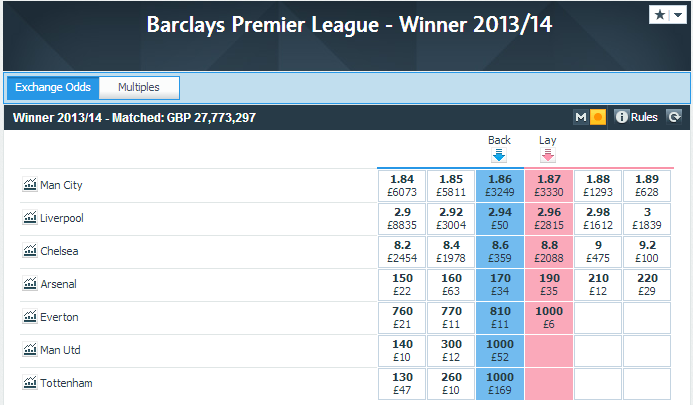Expand the Lay all pink arrow
This screenshot has height=405, width=693.
pos(548,155)
